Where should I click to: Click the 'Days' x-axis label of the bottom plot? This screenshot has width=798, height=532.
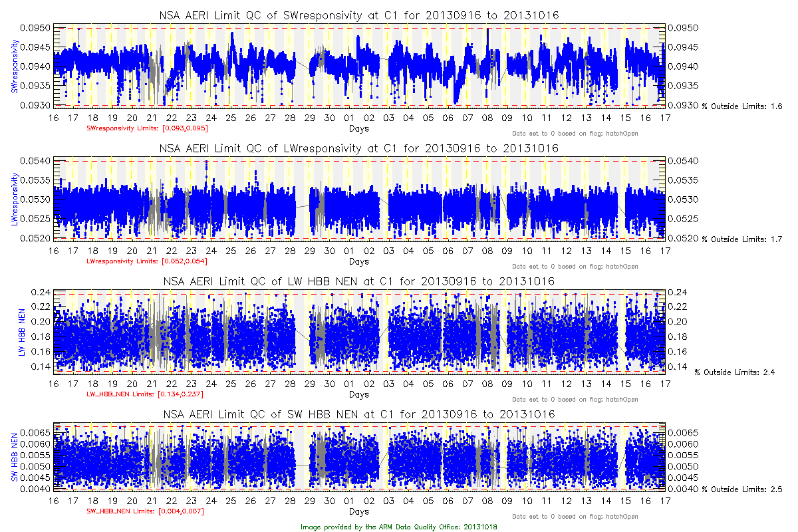click(358, 512)
